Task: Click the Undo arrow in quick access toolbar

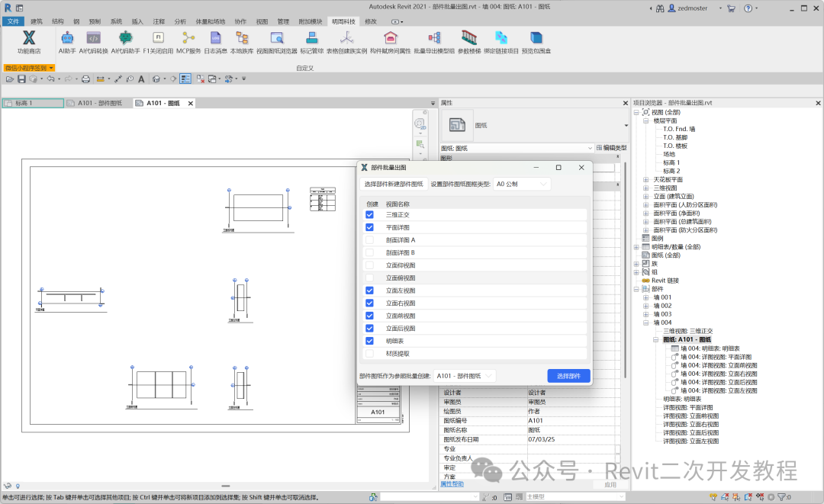Action: click(x=50, y=79)
